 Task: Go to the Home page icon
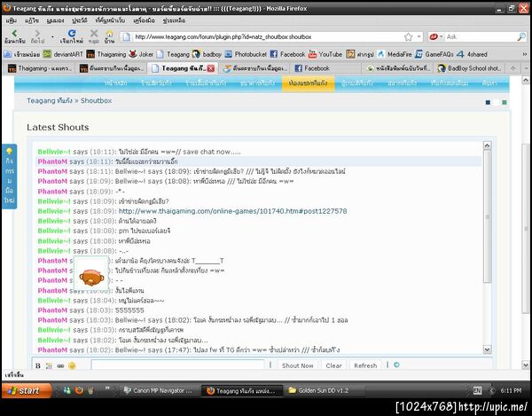coord(109,34)
